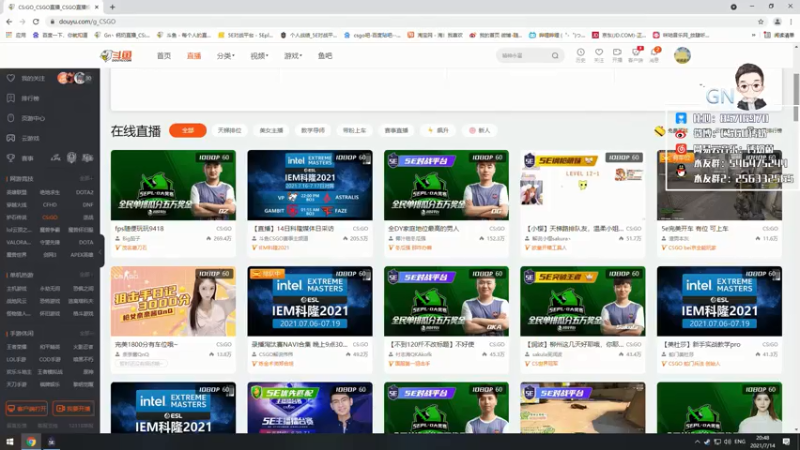The image size is (800, 450).
Task: Open DOTA2 category in sidebar
Action: 84,192
